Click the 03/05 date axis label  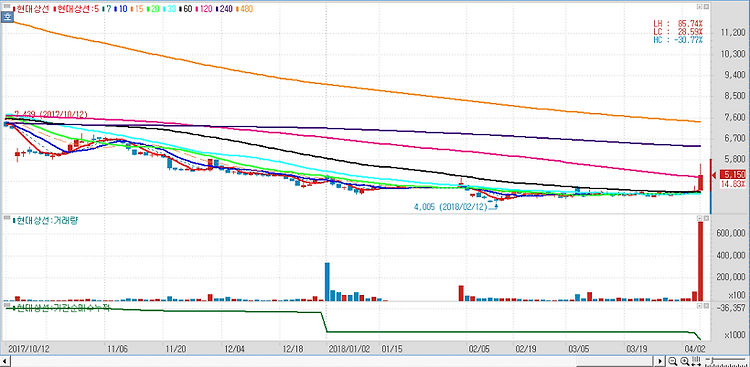pyautogui.click(x=578, y=348)
